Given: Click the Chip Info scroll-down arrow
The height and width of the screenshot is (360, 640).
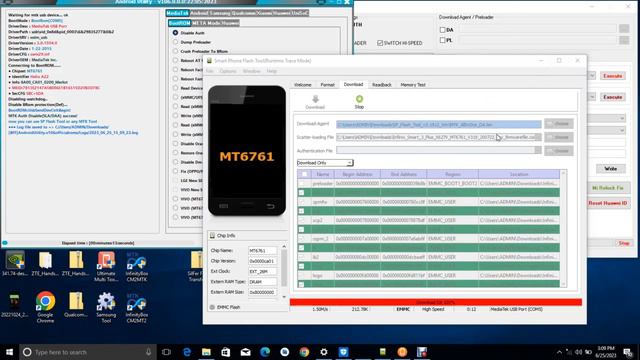Looking at the screenshot, I should (284, 297).
